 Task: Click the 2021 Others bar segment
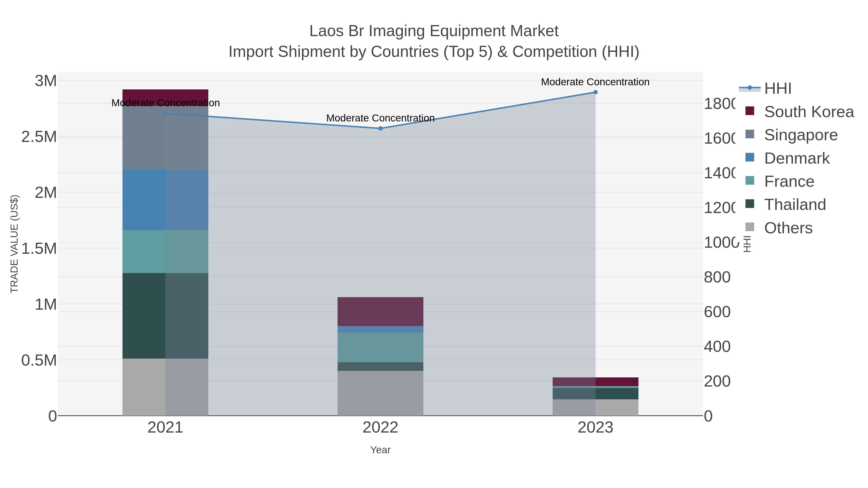pyautogui.click(x=165, y=387)
